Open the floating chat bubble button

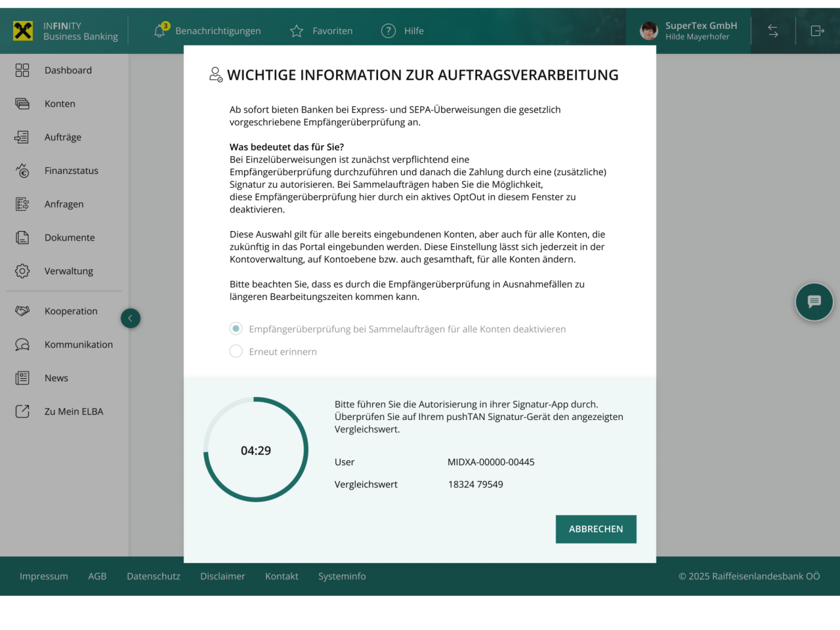click(814, 302)
